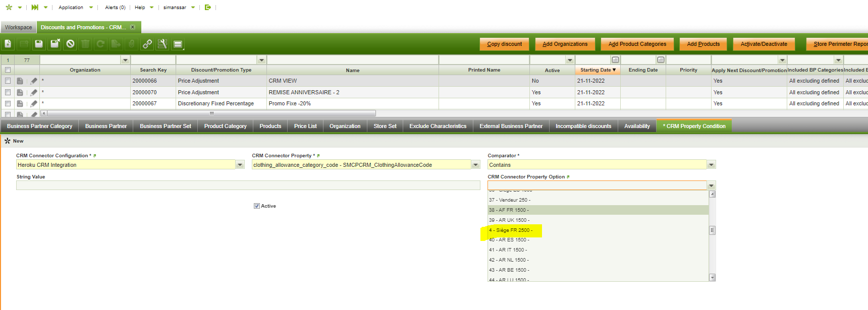Screen dimensions: 868x310
Task: Expand CRM Connector Property dropdown
Action: coord(475,165)
